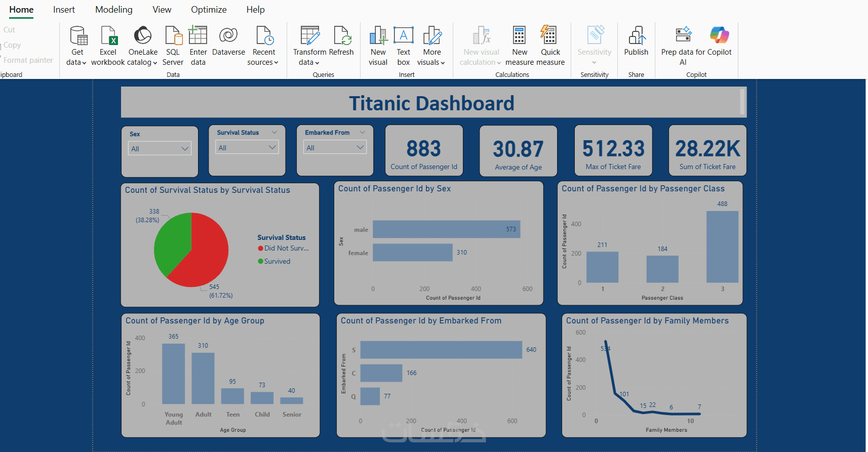Click the New visual calculation icon

[x=482, y=35]
